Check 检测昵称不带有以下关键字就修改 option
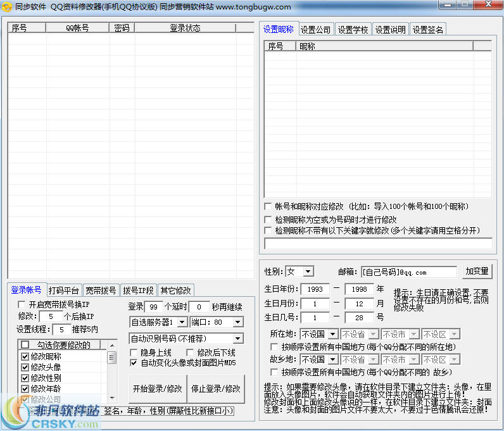 click(268, 230)
